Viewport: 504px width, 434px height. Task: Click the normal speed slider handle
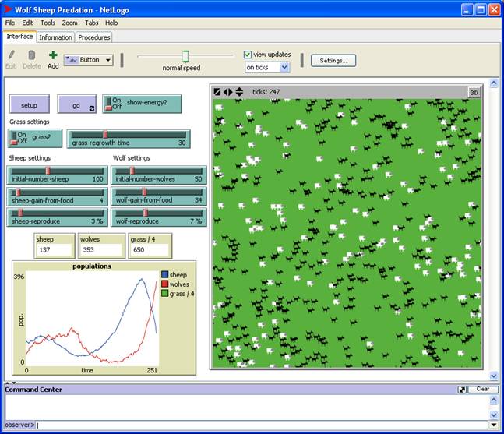click(185, 56)
